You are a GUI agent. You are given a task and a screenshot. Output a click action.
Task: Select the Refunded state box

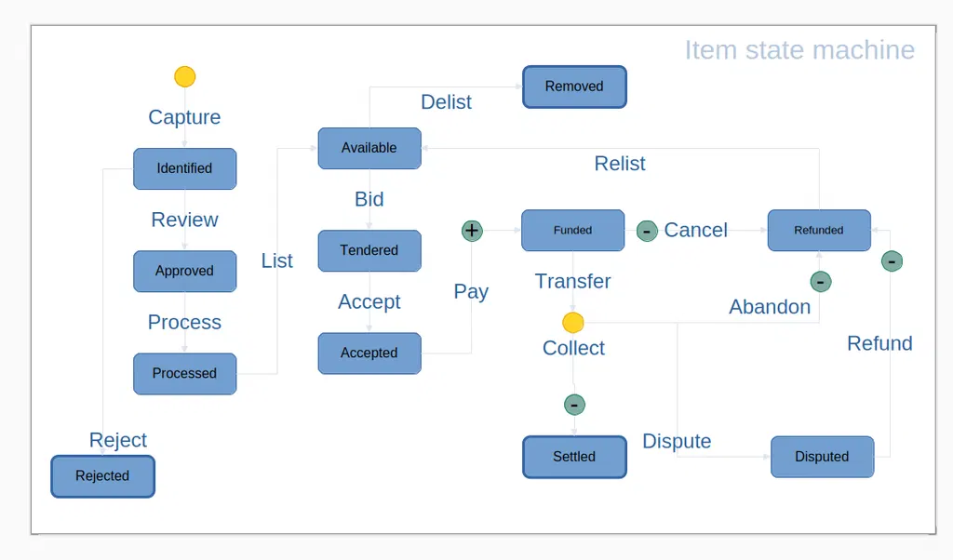[x=819, y=230]
